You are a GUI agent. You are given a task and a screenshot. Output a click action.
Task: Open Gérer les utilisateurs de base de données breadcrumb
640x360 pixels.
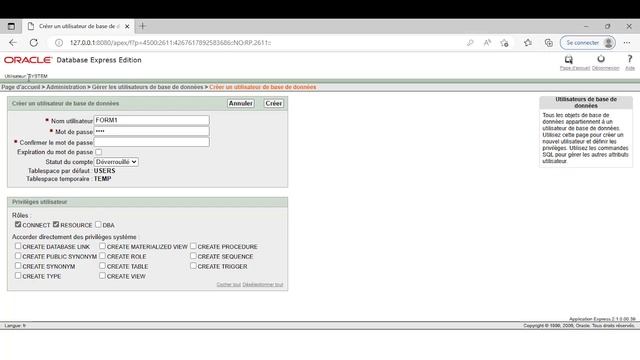(147, 87)
